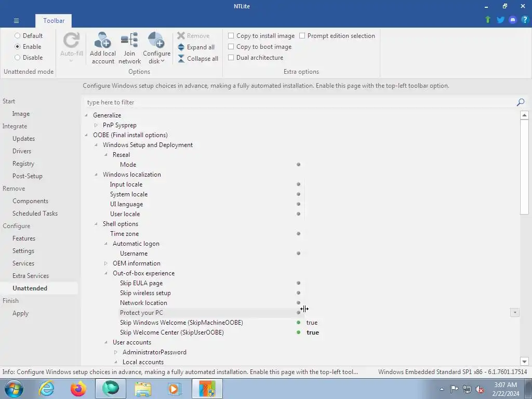Viewport: 532px width, 399px height.
Task: Open the Protect your PC value dropdown
Action: (x=515, y=312)
